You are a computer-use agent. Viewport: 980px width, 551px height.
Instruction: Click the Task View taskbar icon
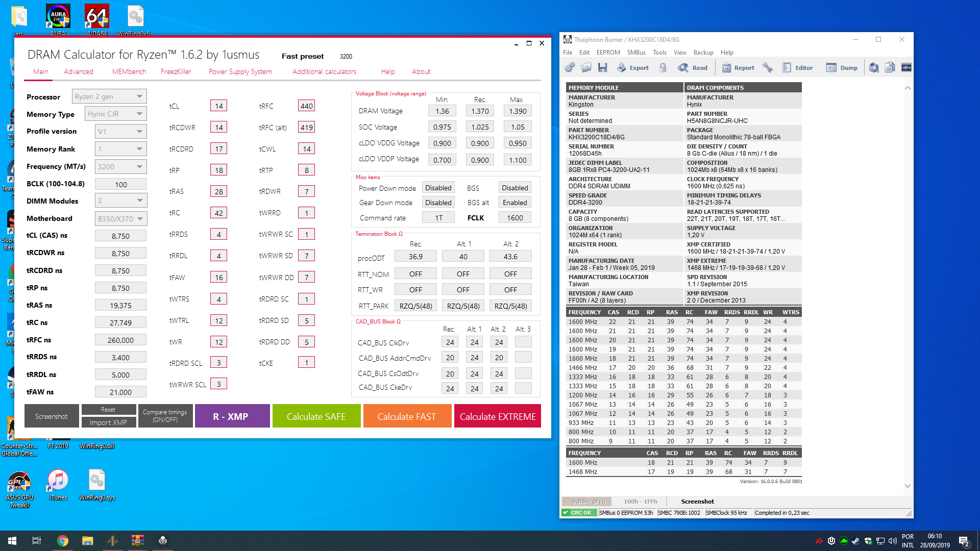pos(37,541)
